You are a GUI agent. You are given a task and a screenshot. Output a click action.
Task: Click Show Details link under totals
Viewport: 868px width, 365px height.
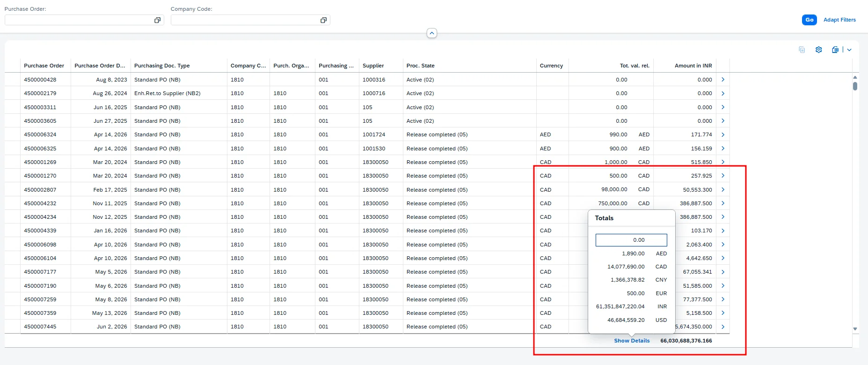click(632, 341)
